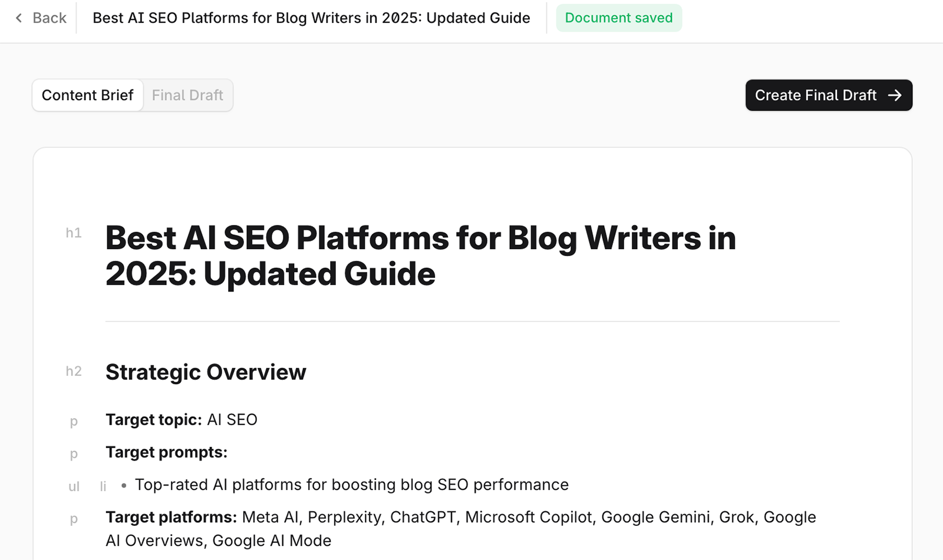943x560 pixels.
Task: Go back using the Back link
Action: [41, 18]
